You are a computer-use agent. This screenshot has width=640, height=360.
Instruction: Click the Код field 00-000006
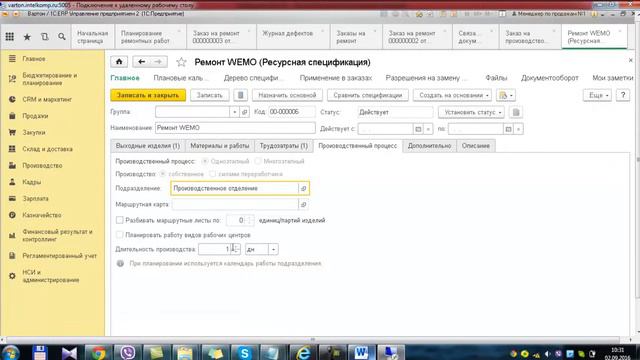click(291, 112)
